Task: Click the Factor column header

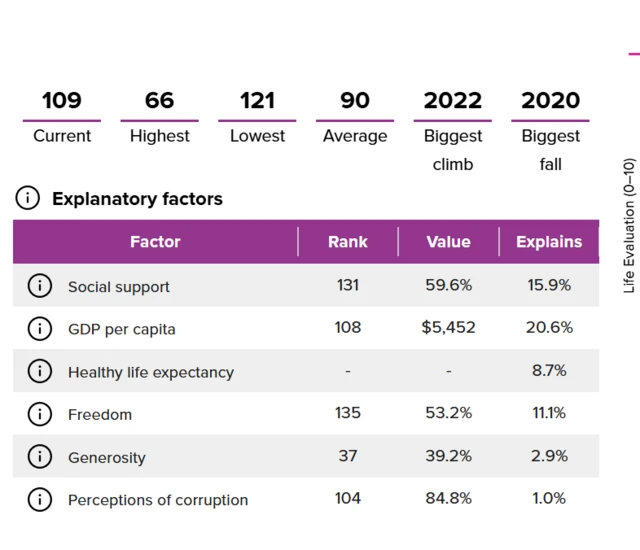Action: [155, 242]
